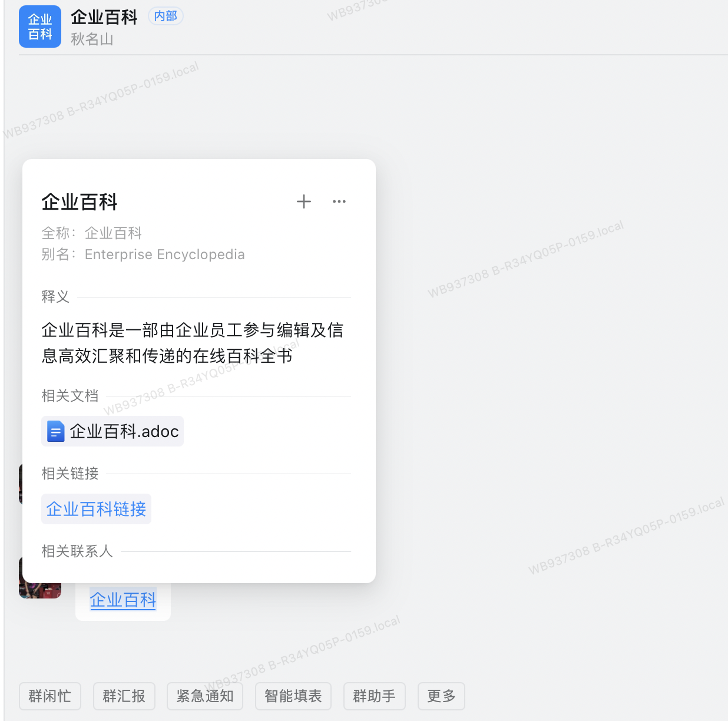The image size is (728, 721).
Task: Click the document icon beside 企业百科.adoc
Action: coord(55,431)
